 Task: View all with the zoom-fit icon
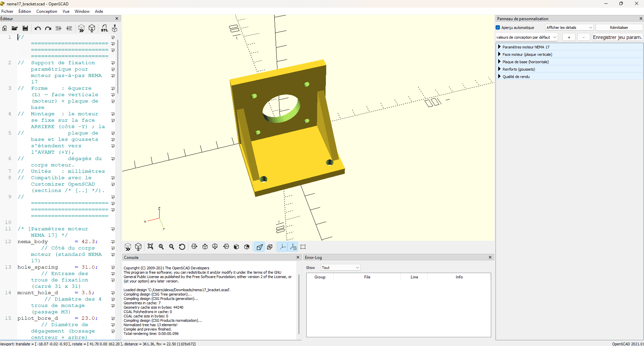pos(150,247)
